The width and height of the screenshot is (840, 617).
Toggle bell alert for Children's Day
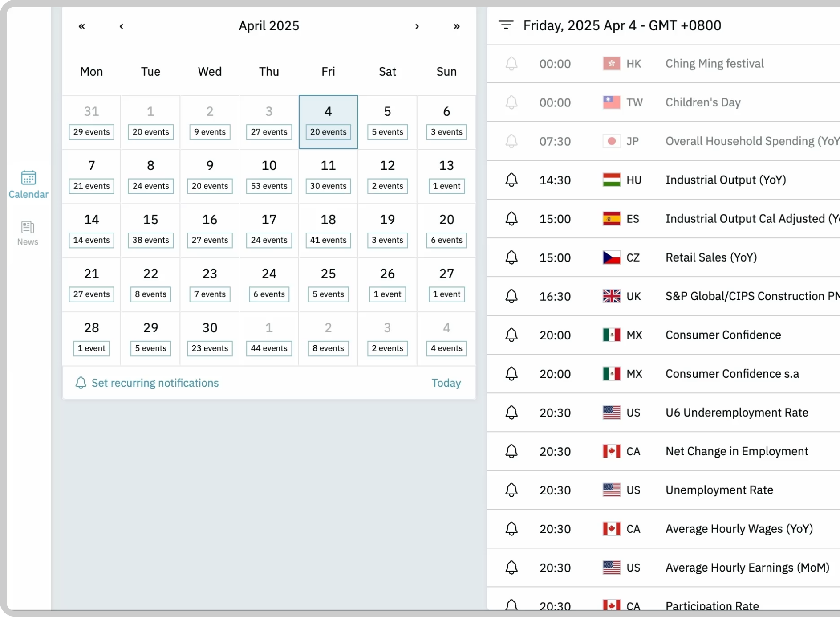511,102
